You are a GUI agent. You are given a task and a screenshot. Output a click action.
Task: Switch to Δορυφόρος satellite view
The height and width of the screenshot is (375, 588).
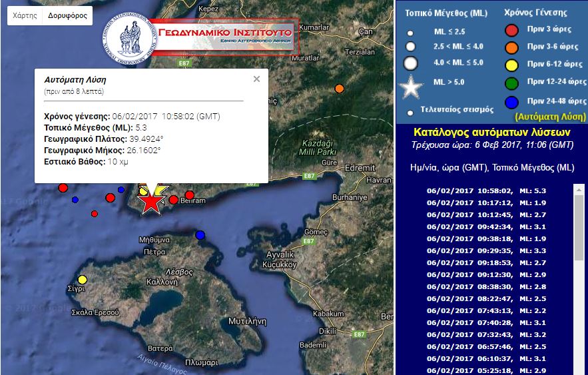pos(67,15)
